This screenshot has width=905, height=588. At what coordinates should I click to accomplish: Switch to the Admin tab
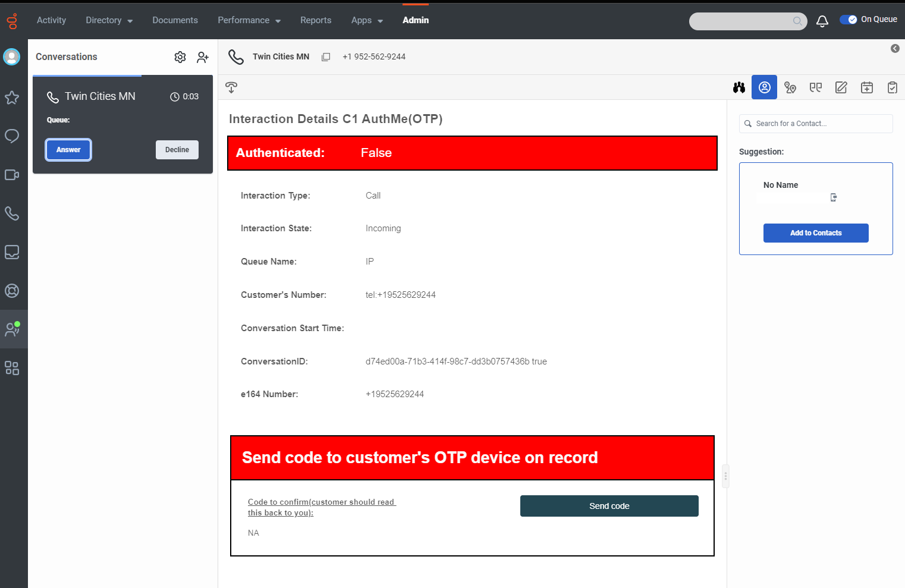pos(416,20)
